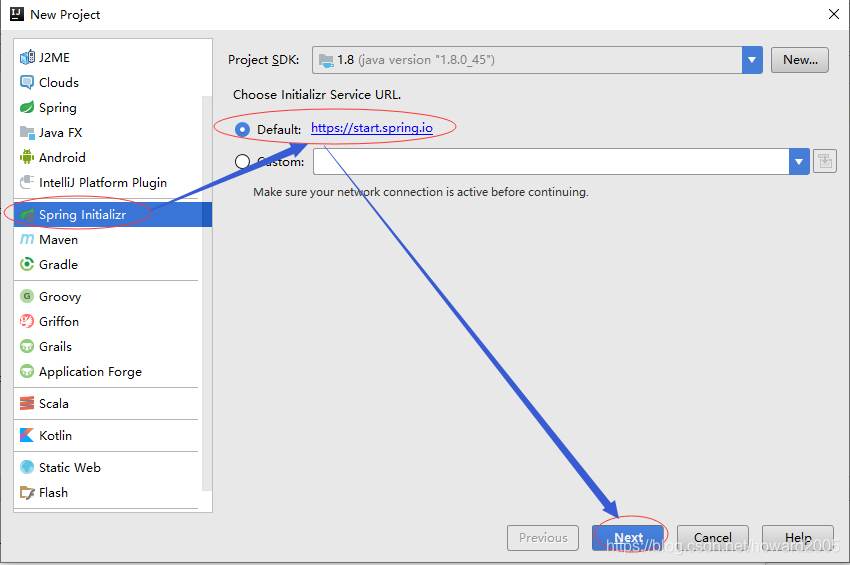This screenshot has width=850, height=565.
Task: Select the Clouds entry text
Action: 59,82
